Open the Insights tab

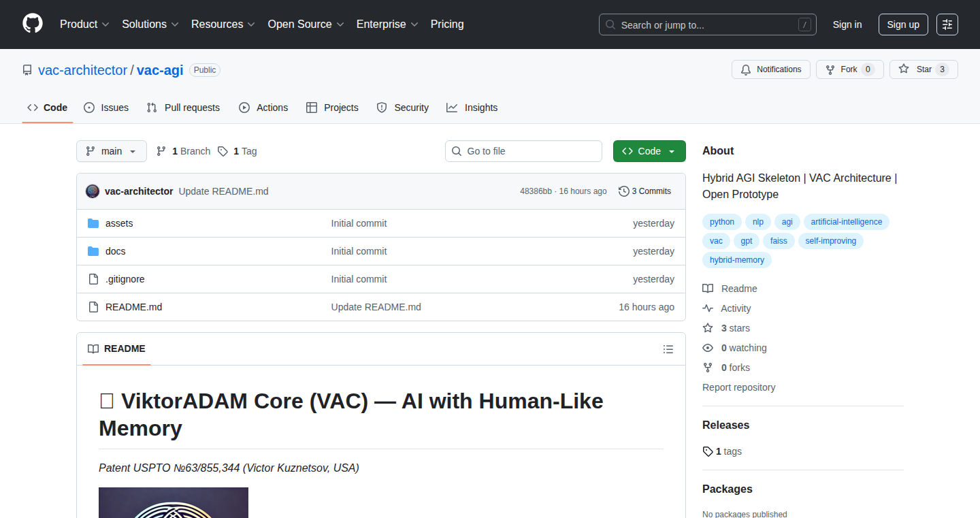472,108
